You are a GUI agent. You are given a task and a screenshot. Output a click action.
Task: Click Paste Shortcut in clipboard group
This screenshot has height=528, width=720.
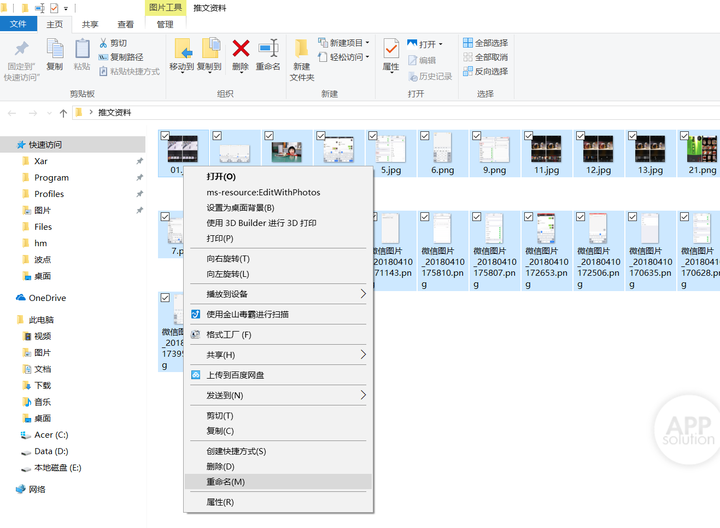(x=129, y=71)
